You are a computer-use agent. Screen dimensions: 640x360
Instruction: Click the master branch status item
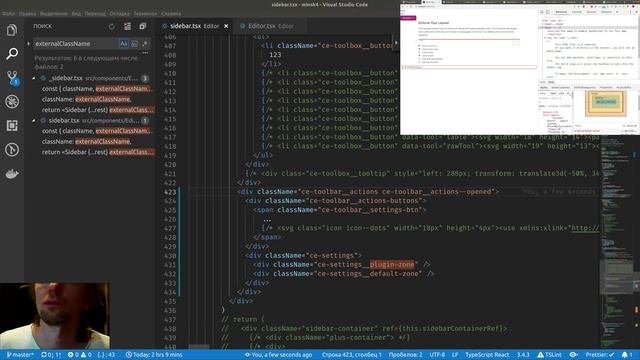20,355
